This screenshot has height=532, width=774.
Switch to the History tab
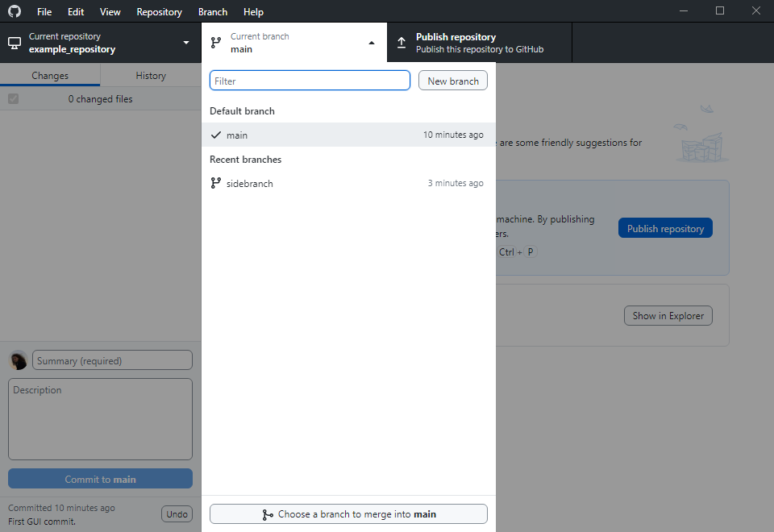[151, 76]
